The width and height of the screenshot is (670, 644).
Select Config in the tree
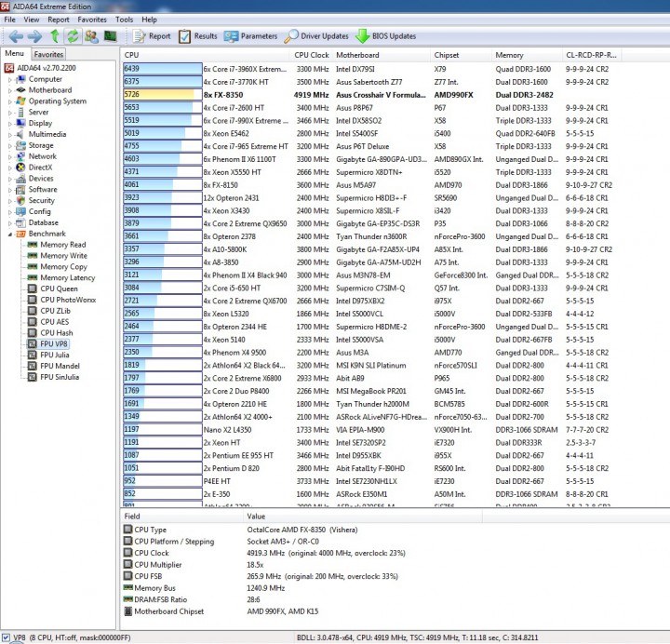pyautogui.click(x=39, y=211)
